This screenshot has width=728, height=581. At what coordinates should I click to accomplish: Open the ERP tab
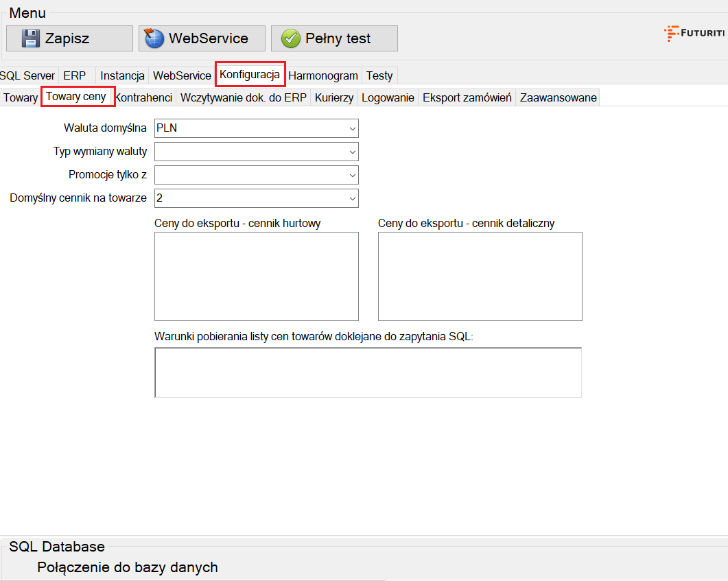pos(75,75)
